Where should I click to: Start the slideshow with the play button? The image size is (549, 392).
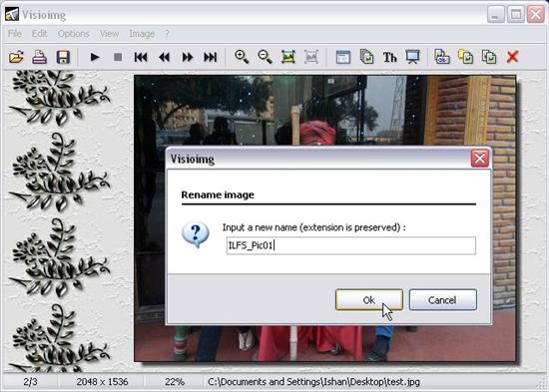95,57
